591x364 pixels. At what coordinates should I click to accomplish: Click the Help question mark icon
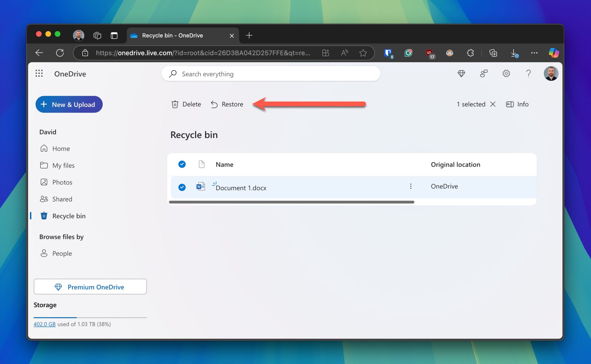(529, 74)
